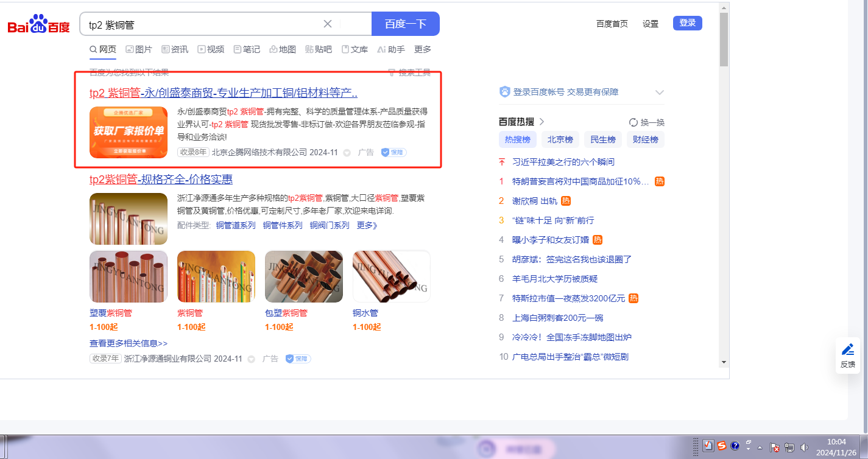Viewport: 868px width, 459px height.
Task: Open the 铜管件系列 link
Action: click(283, 225)
